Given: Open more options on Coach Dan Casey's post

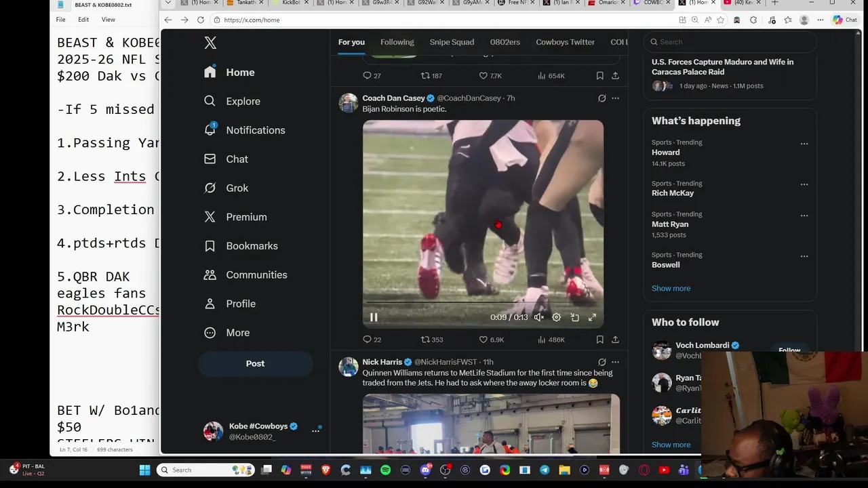Looking at the screenshot, I should tap(615, 98).
